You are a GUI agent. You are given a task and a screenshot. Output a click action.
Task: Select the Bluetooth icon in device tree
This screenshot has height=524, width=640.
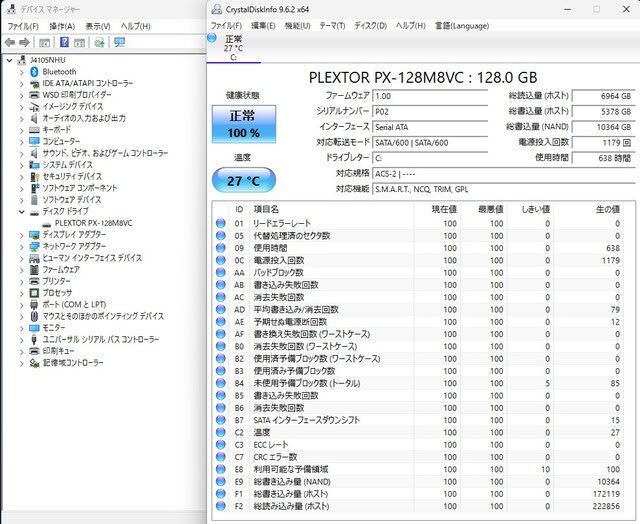tap(34, 72)
